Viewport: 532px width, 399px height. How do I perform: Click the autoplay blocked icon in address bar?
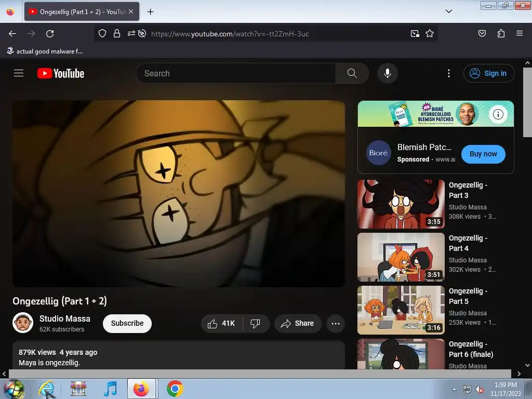[x=142, y=34]
